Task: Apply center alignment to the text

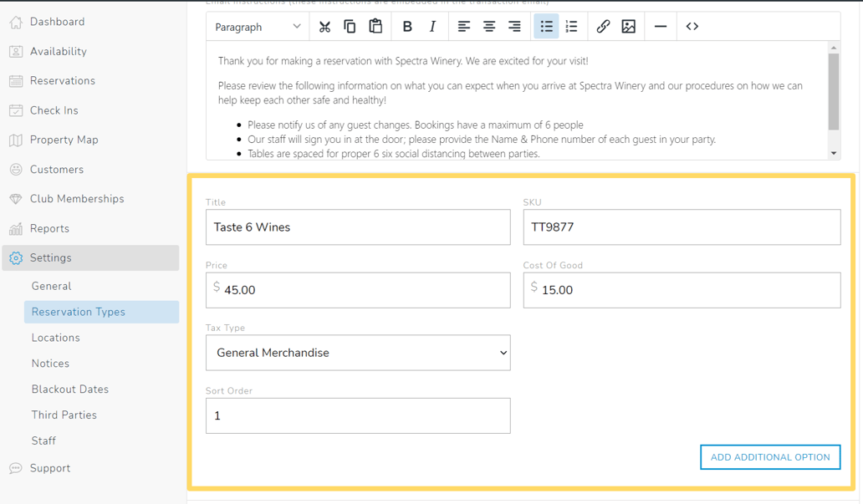Action: [x=488, y=26]
